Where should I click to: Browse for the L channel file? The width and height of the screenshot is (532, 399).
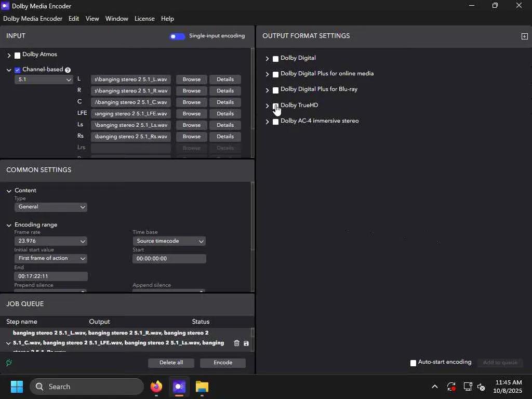191,79
